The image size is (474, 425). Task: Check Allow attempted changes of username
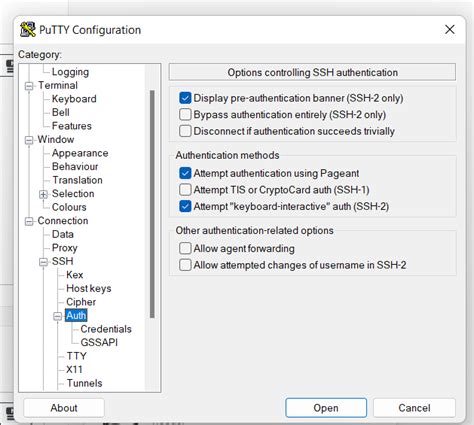(185, 265)
